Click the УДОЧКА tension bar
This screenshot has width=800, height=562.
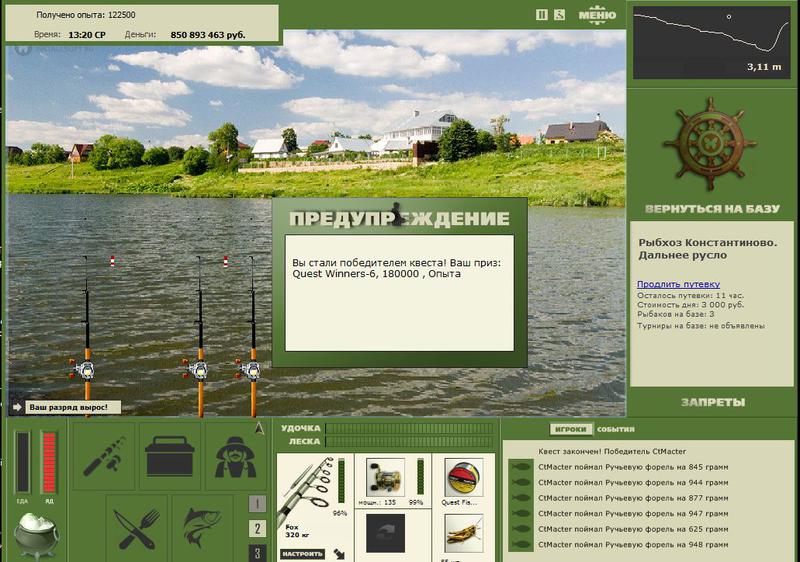click(x=409, y=428)
